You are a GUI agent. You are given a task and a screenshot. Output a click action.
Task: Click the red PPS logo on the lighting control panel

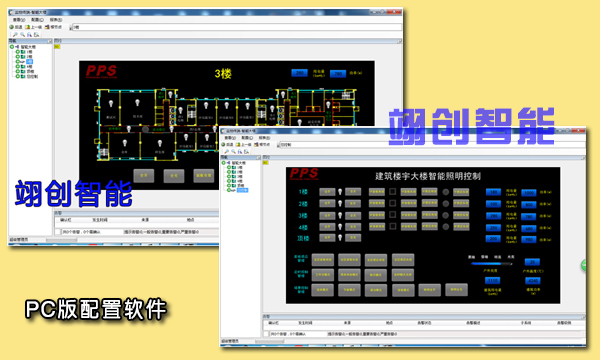304,173
